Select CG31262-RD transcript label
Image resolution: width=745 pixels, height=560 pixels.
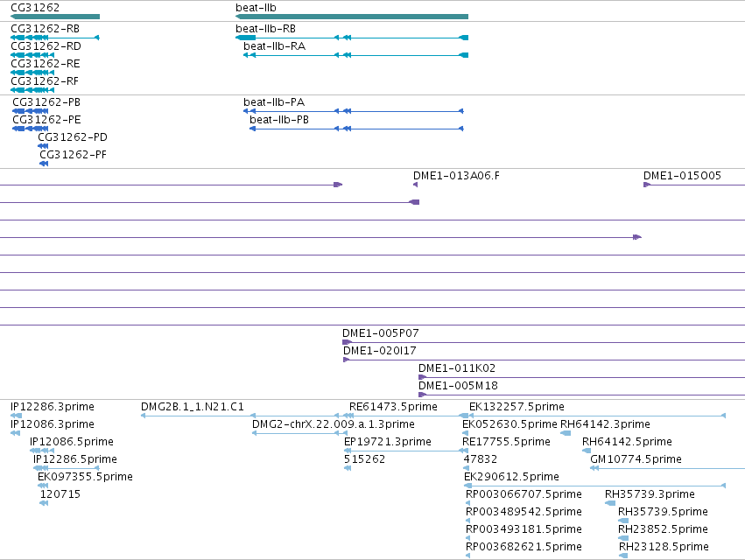pyautogui.click(x=46, y=46)
